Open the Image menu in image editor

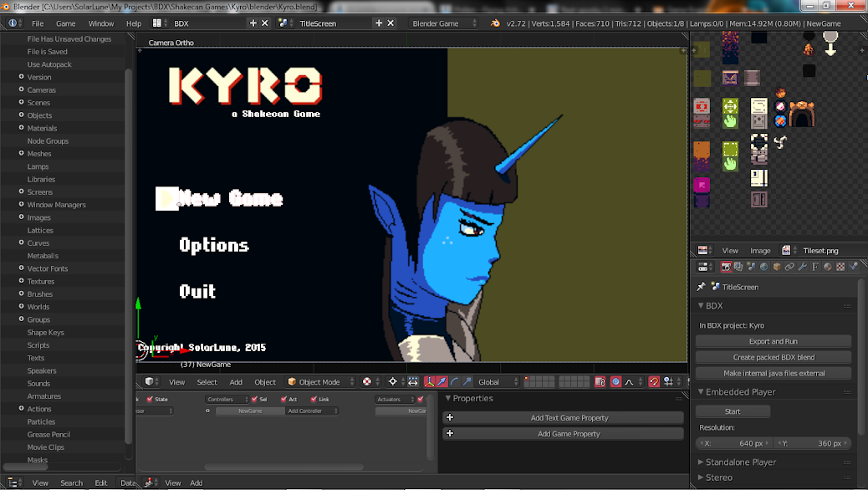pos(760,250)
